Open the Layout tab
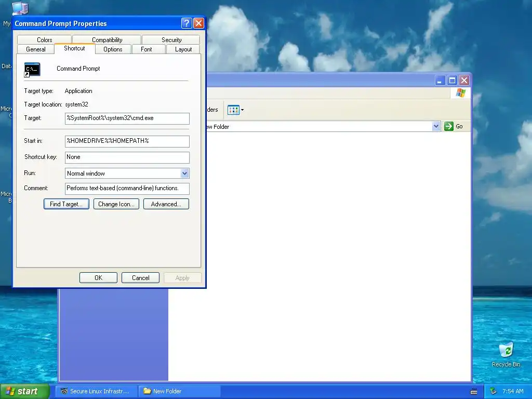This screenshot has width=532, height=399. 183,49
